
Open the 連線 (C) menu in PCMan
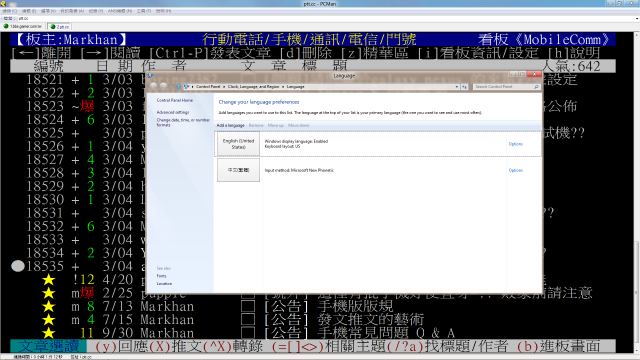pos(10,11)
